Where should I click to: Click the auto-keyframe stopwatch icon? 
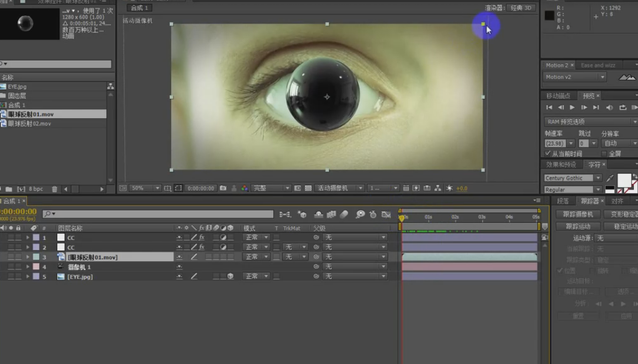tap(373, 214)
